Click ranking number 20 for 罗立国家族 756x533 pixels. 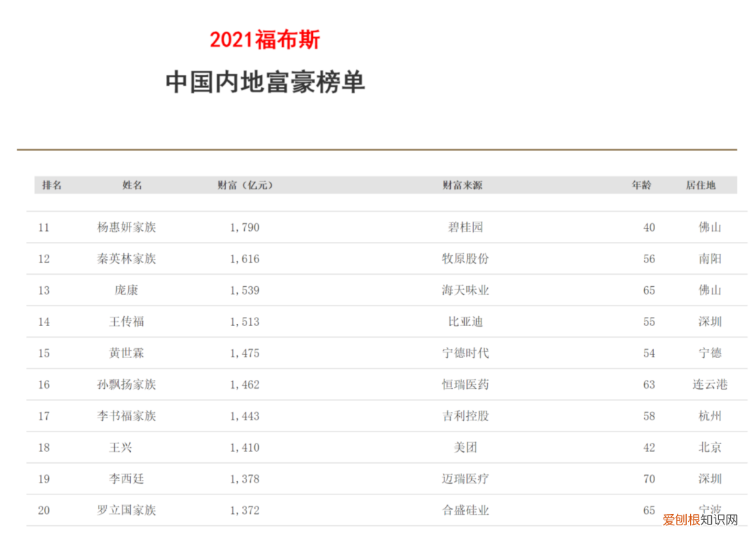click(x=43, y=511)
